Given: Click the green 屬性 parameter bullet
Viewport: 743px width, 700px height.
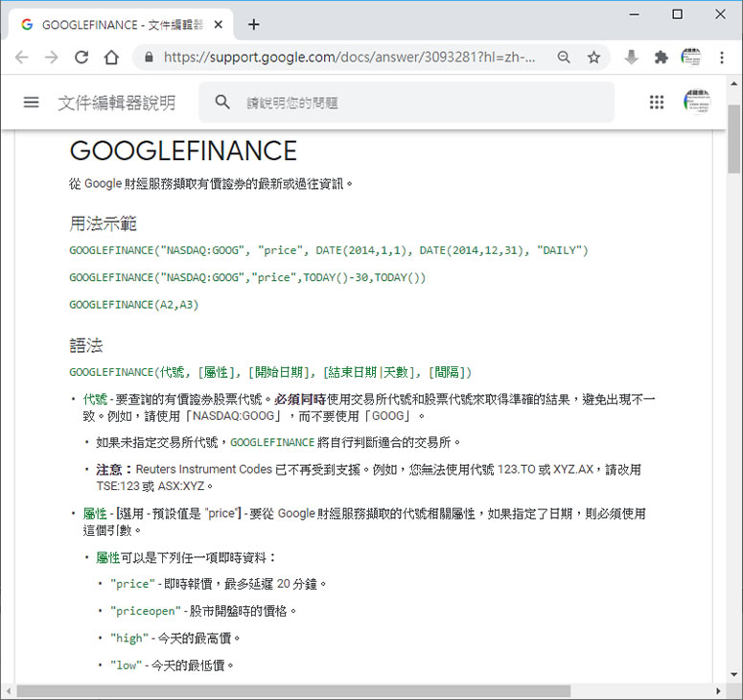Looking at the screenshot, I should 95,514.
